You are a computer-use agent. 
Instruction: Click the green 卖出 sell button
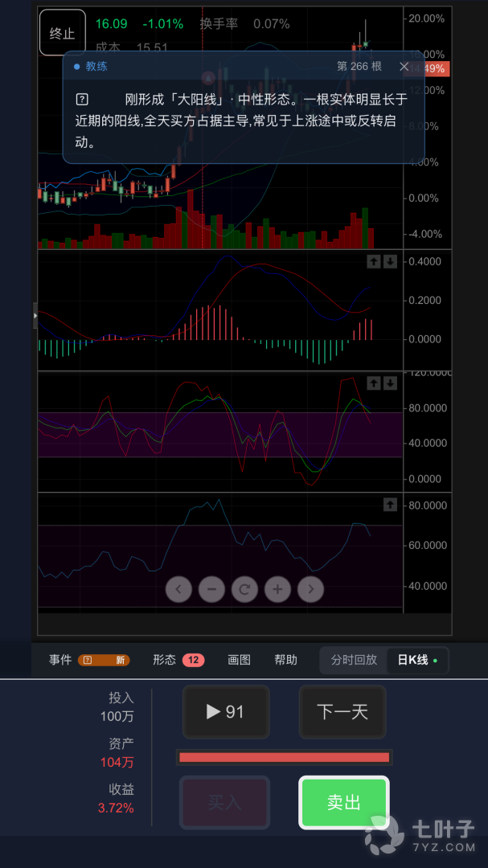[344, 802]
